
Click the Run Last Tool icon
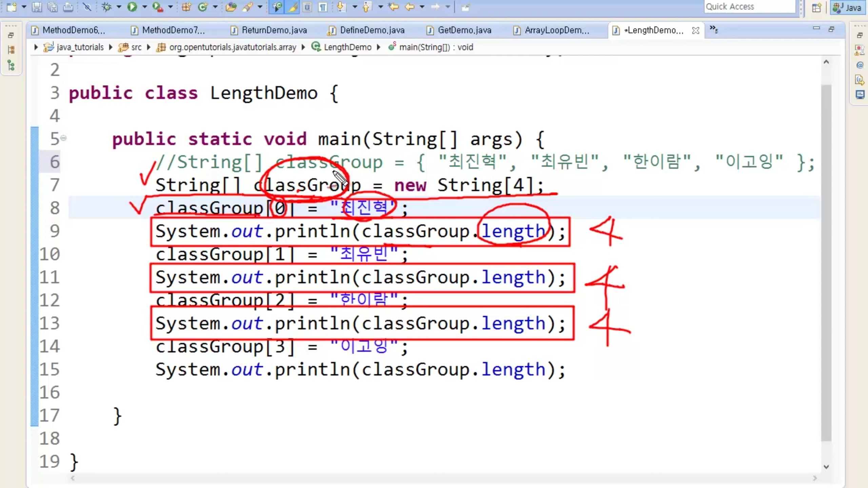(158, 7)
